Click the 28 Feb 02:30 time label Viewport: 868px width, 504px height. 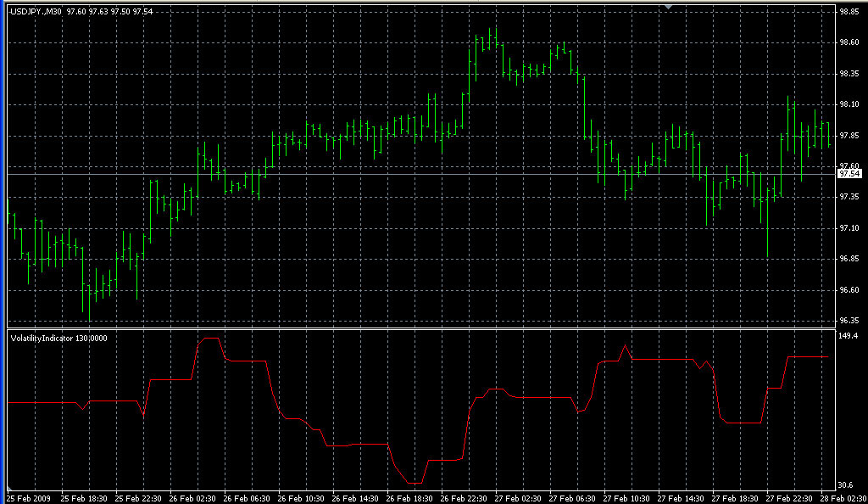(x=843, y=498)
